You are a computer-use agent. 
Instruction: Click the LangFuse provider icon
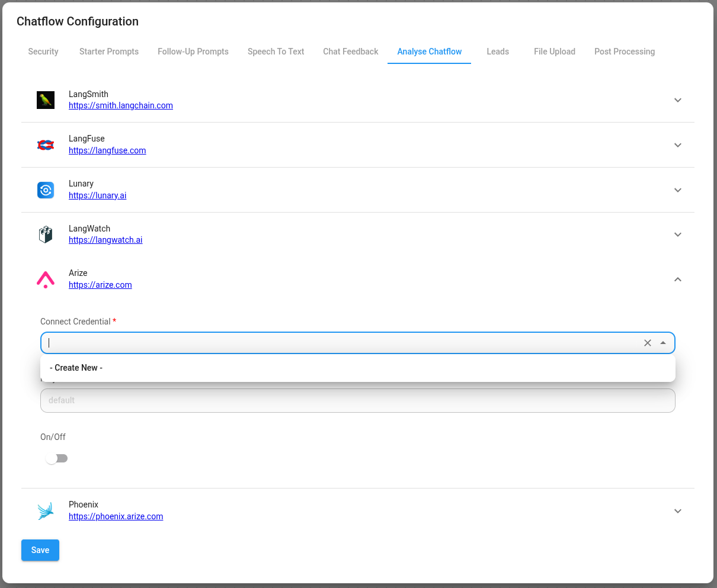click(x=46, y=144)
